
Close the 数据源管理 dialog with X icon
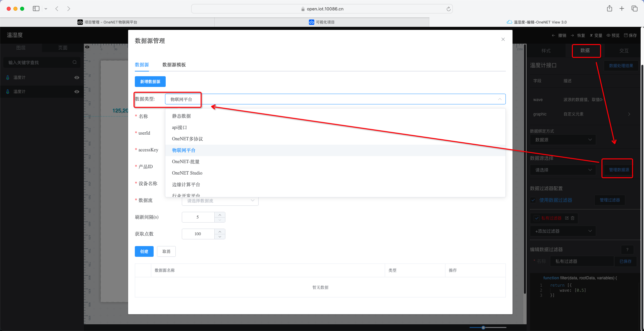(x=503, y=39)
